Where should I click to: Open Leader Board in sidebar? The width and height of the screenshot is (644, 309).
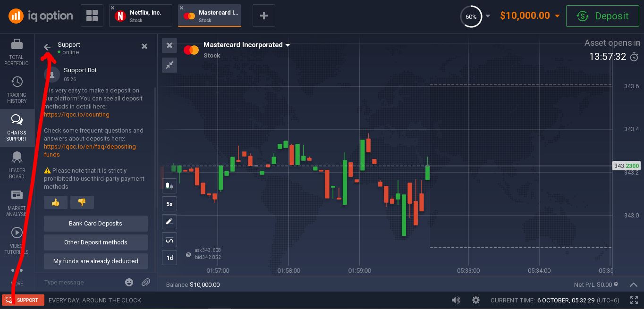pyautogui.click(x=17, y=166)
